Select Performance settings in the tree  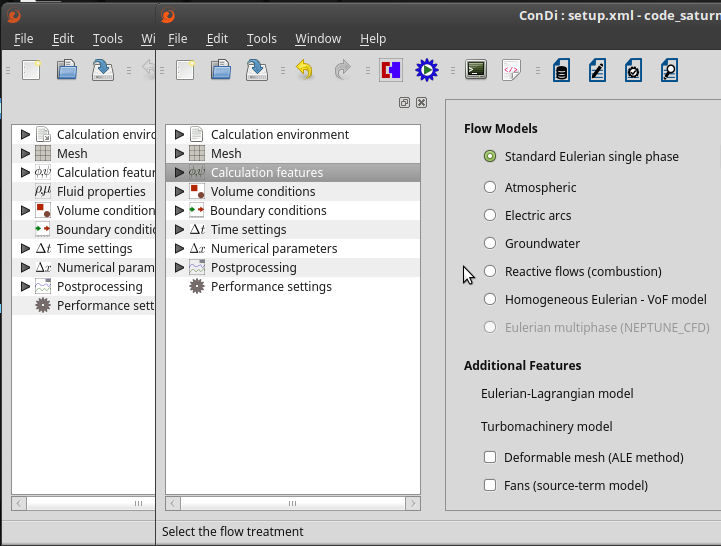(x=270, y=286)
